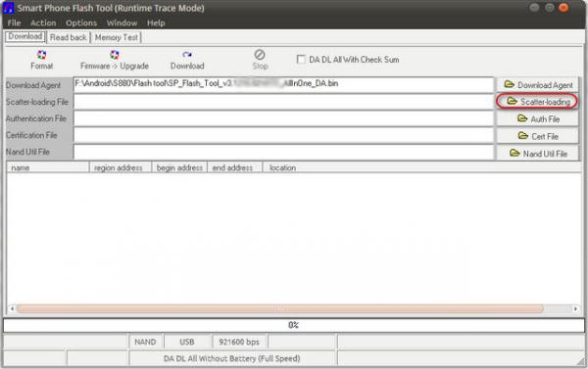Browse for a Download Agent file

538,84
